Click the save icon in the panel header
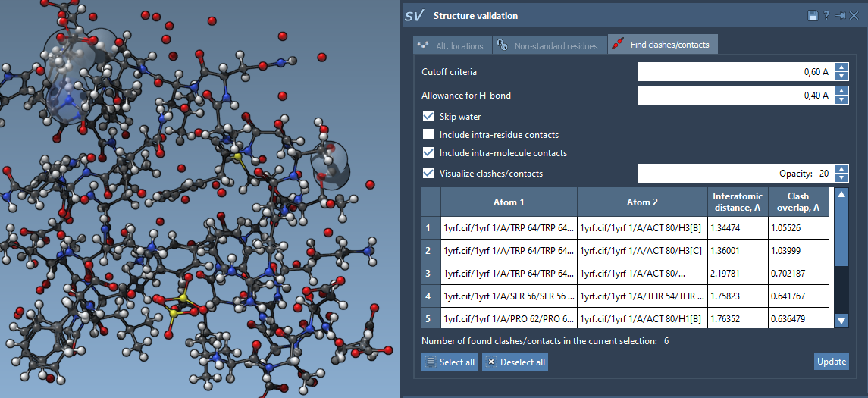This screenshot has width=868, height=398. pos(813,16)
